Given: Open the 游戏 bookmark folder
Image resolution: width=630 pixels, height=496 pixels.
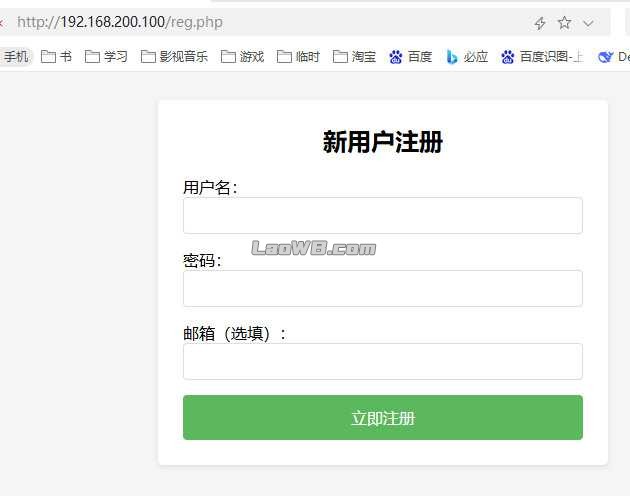Looking at the screenshot, I should (243, 57).
